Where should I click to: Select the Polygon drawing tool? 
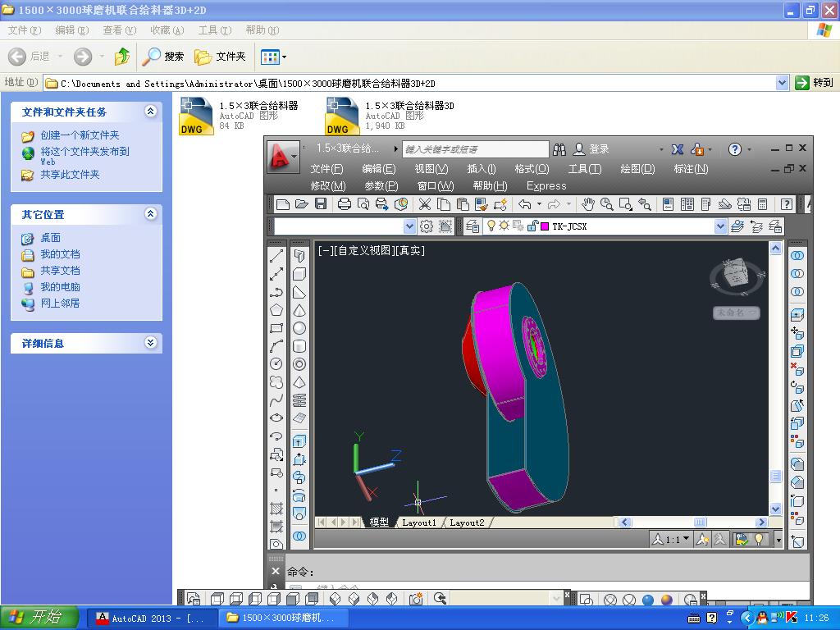point(276,310)
